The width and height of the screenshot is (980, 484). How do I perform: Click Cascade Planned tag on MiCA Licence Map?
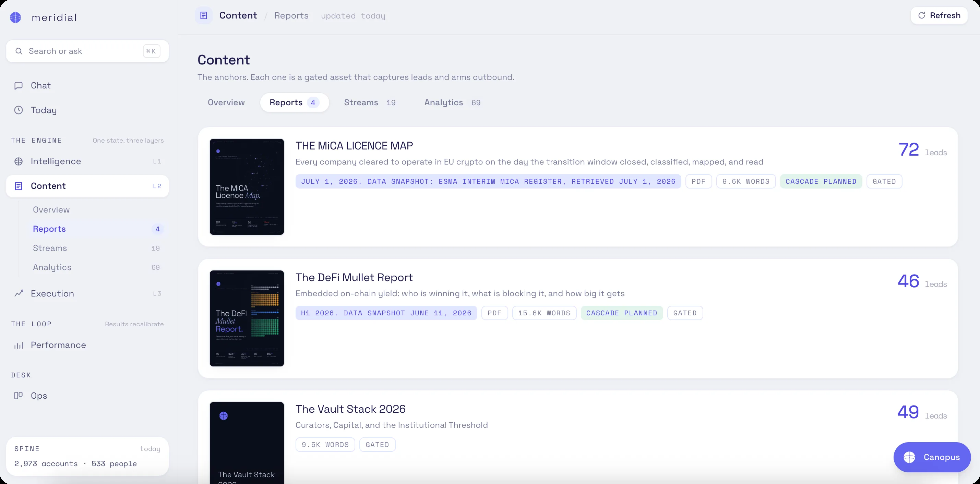tap(821, 181)
